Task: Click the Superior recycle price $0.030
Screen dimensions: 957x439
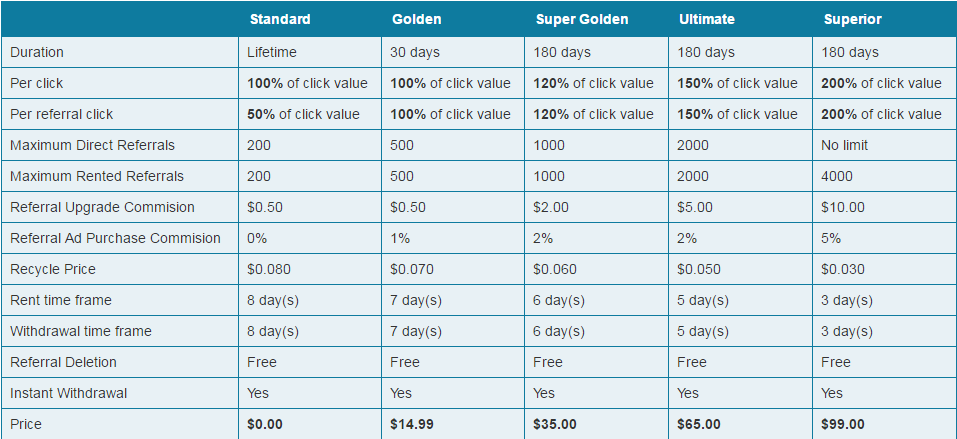Action: tap(842, 269)
